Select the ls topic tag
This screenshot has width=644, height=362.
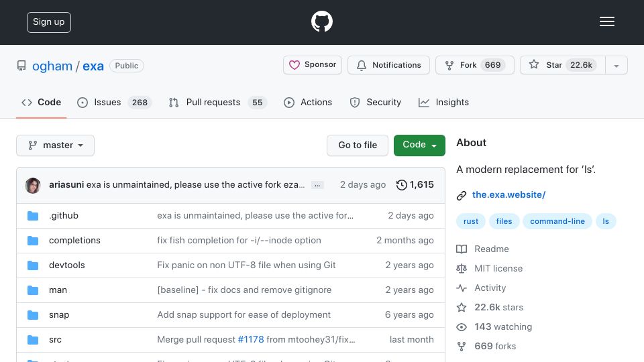pyautogui.click(x=606, y=221)
